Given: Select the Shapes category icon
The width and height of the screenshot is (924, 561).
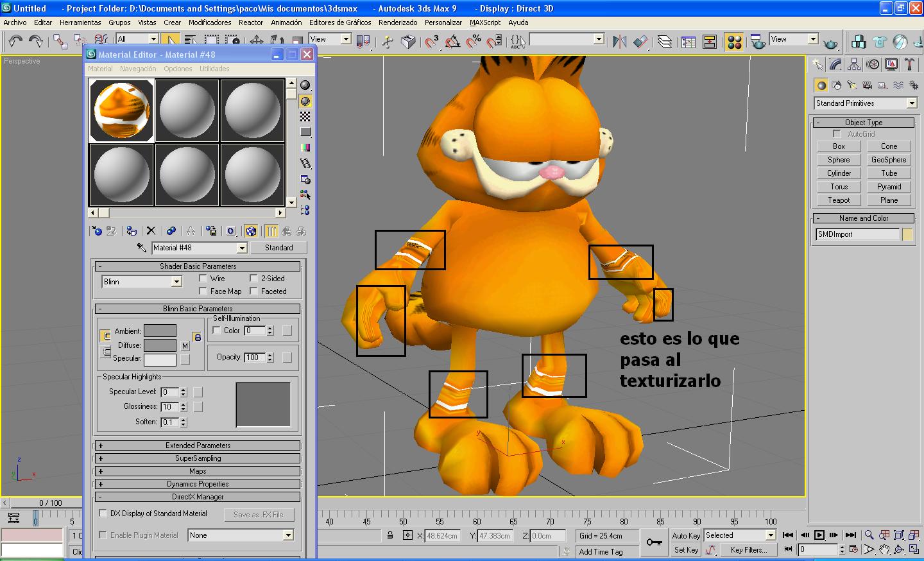Looking at the screenshot, I should click(837, 85).
